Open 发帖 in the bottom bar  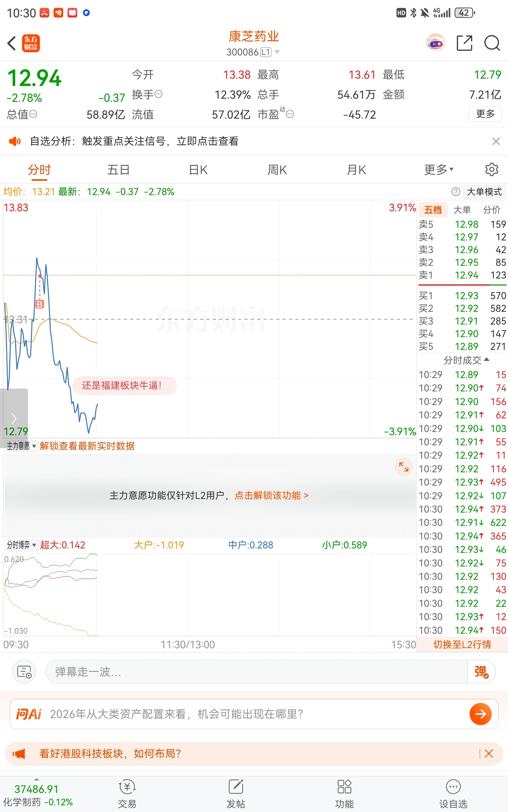236,794
